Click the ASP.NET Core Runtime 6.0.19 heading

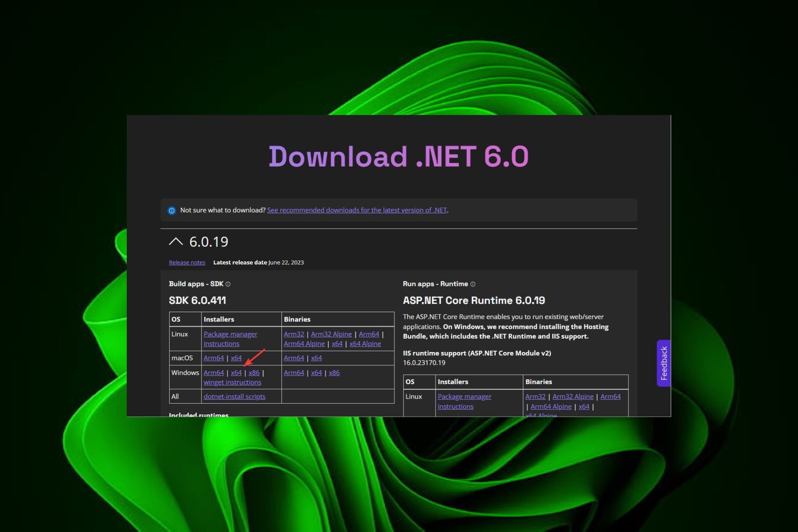(474, 300)
